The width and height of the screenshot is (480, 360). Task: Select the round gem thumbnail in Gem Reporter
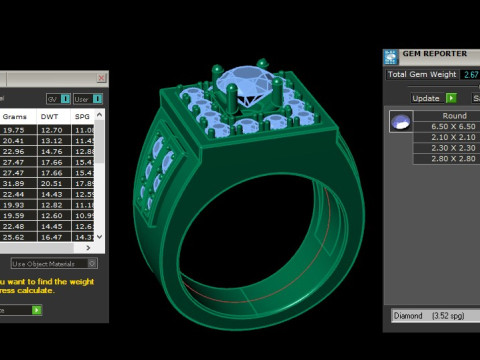(401, 121)
